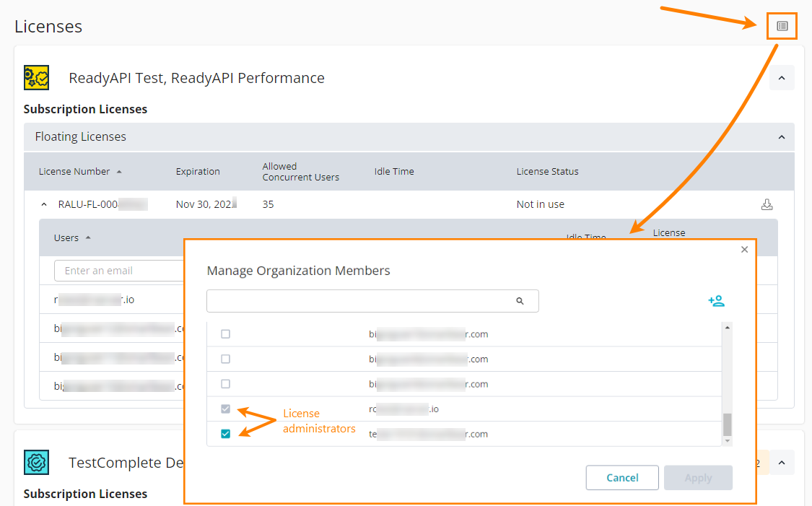Click the dialog member search field

point(361,300)
